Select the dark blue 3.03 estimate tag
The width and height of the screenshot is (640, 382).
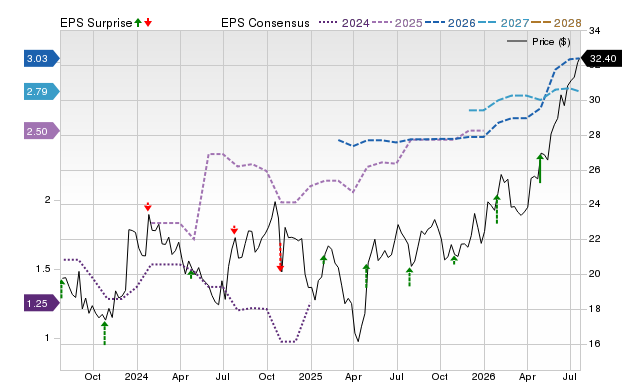42,58
